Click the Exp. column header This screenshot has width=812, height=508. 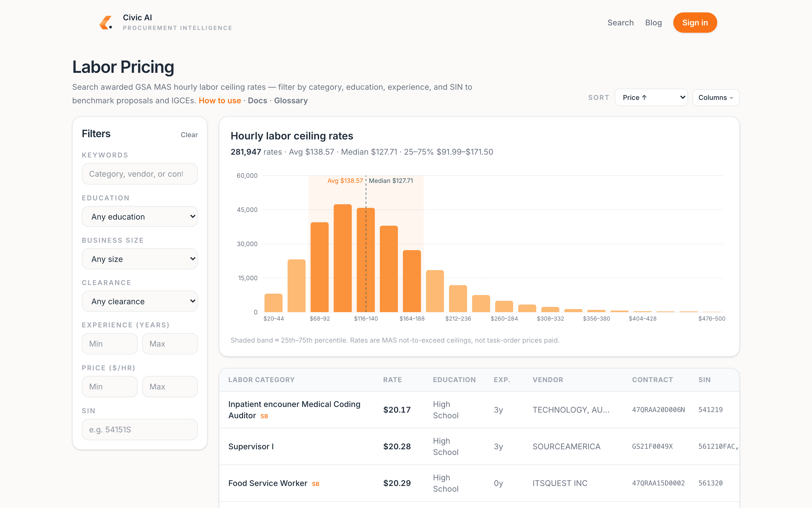pos(502,380)
